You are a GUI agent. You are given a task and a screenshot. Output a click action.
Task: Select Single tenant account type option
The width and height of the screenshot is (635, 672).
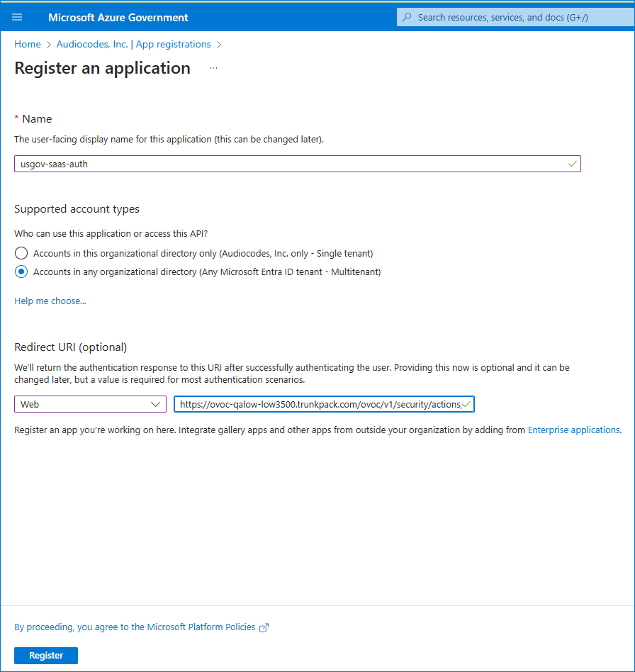pos(21,253)
